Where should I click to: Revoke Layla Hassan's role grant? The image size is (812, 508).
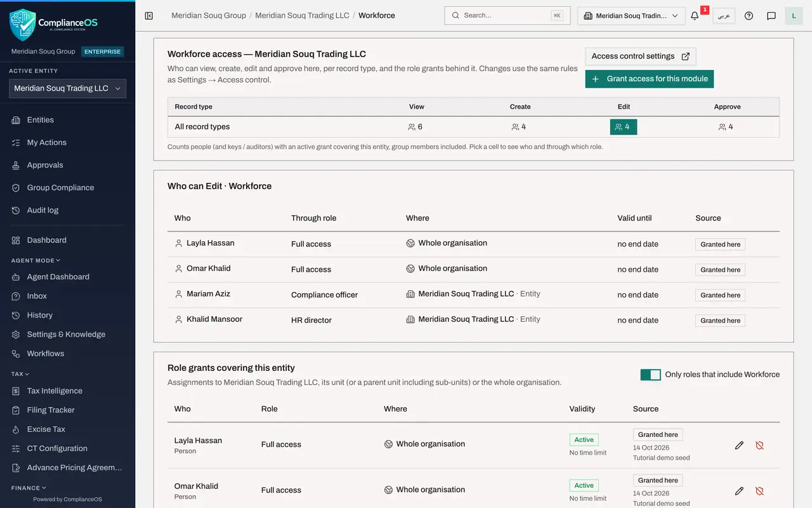(x=759, y=445)
